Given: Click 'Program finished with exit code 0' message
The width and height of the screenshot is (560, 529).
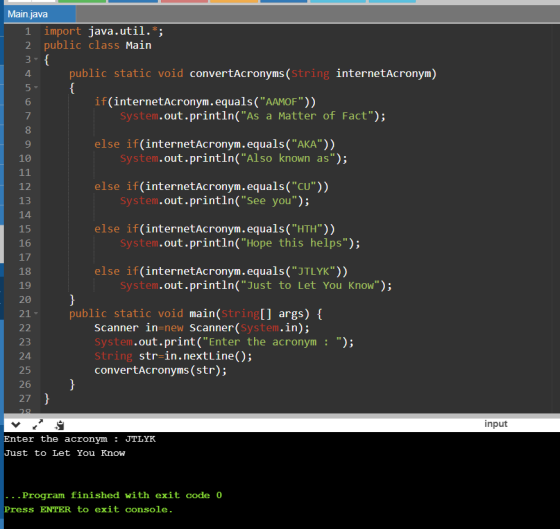Looking at the screenshot, I should (x=113, y=495).
